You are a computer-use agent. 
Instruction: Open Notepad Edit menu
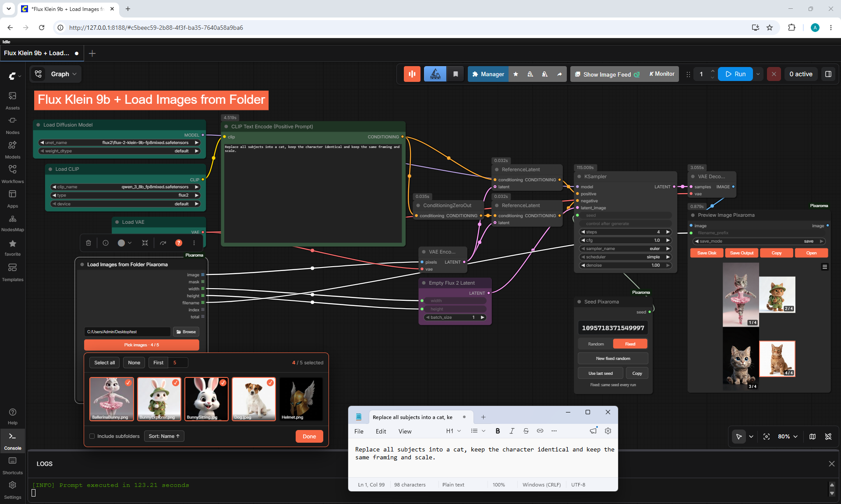point(381,431)
